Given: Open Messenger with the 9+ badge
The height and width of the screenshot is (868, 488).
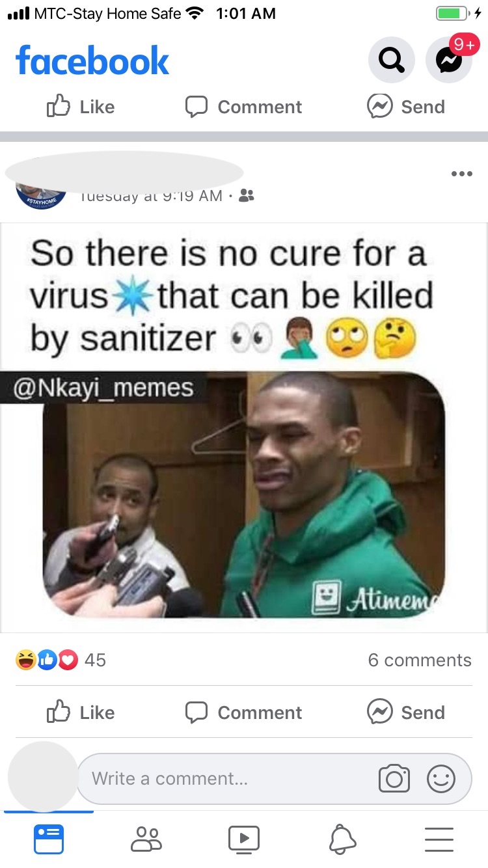Looking at the screenshot, I should pos(449,61).
